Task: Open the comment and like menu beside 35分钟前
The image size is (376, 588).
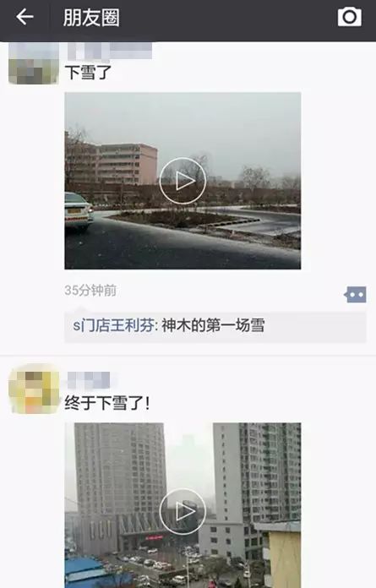Action: pyautogui.click(x=355, y=295)
